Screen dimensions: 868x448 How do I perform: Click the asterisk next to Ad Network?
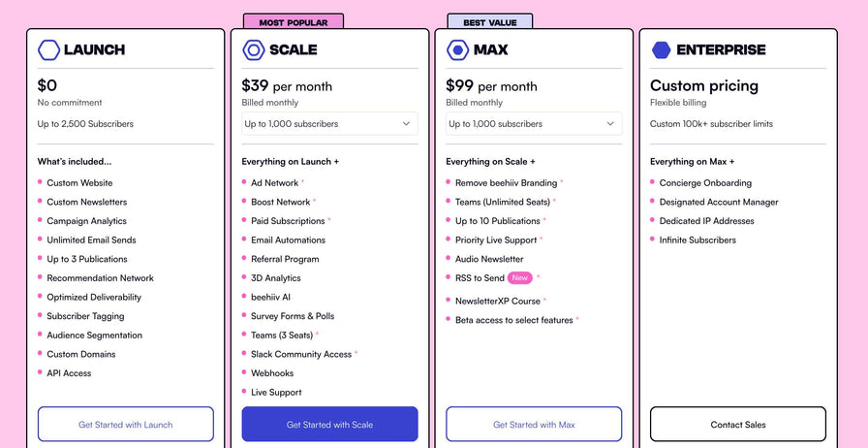coord(302,182)
